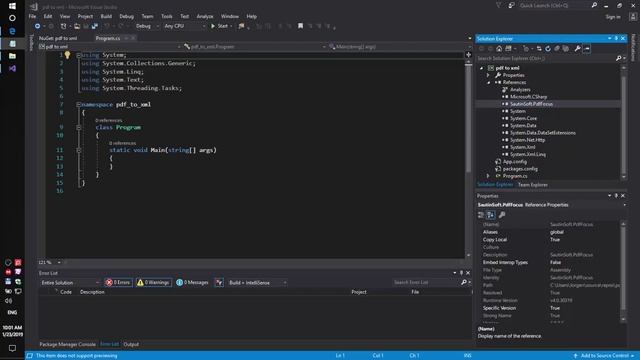640x360 pixels.
Task: Click the notifications flag filter icon in title bar
Action: point(498,6)
